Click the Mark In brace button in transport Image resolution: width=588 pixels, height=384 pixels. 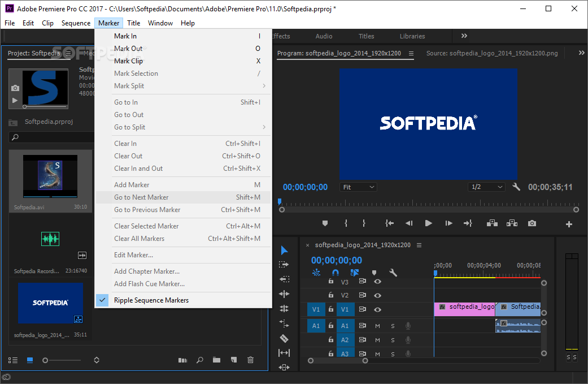coord(346,223)
